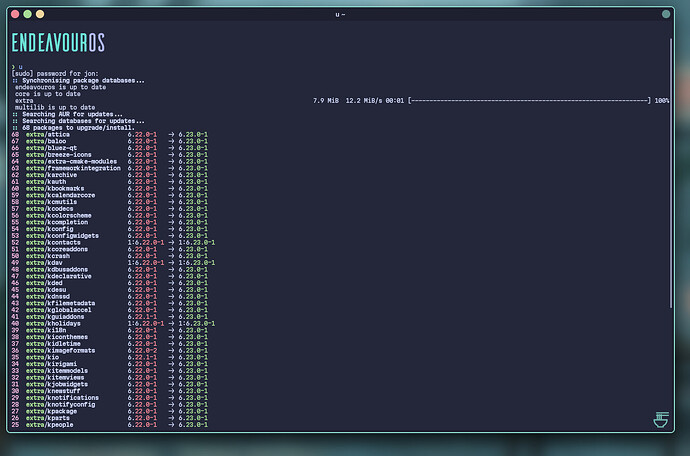Viewport: 690px width, 456px height.
Task: Click the extra/kcrash package row
Action: click(x=110, y=256)
